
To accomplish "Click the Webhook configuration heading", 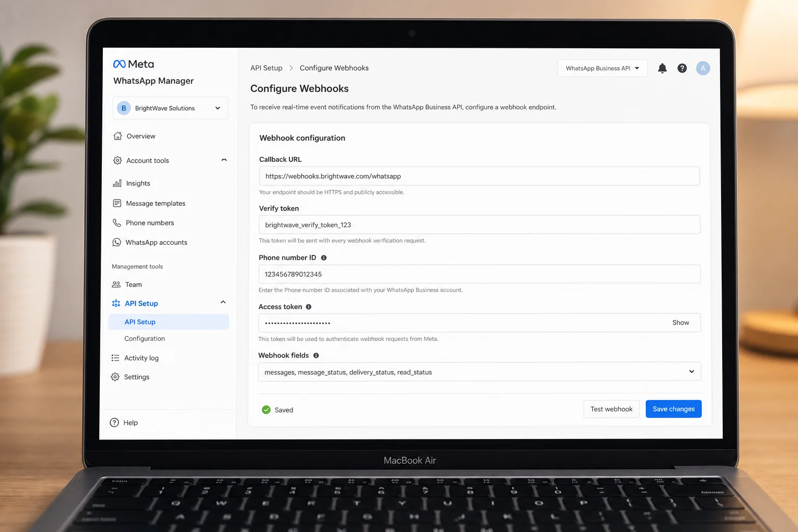I will tap(302, 138).
